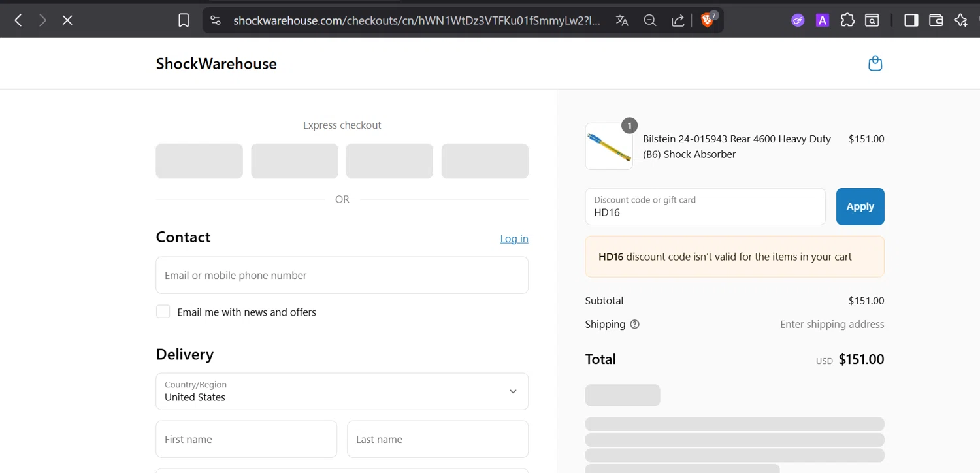Click the 'Enter shipping address' text

click(832, 324)
